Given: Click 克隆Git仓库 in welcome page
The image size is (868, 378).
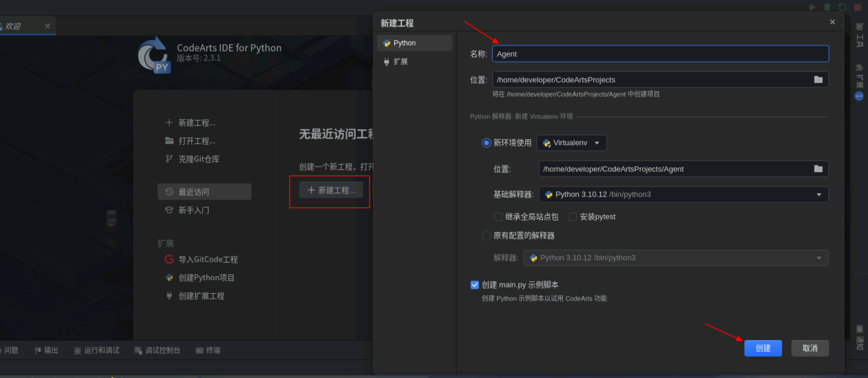Looking at the screenshot, I should click(x=192, y=159).
